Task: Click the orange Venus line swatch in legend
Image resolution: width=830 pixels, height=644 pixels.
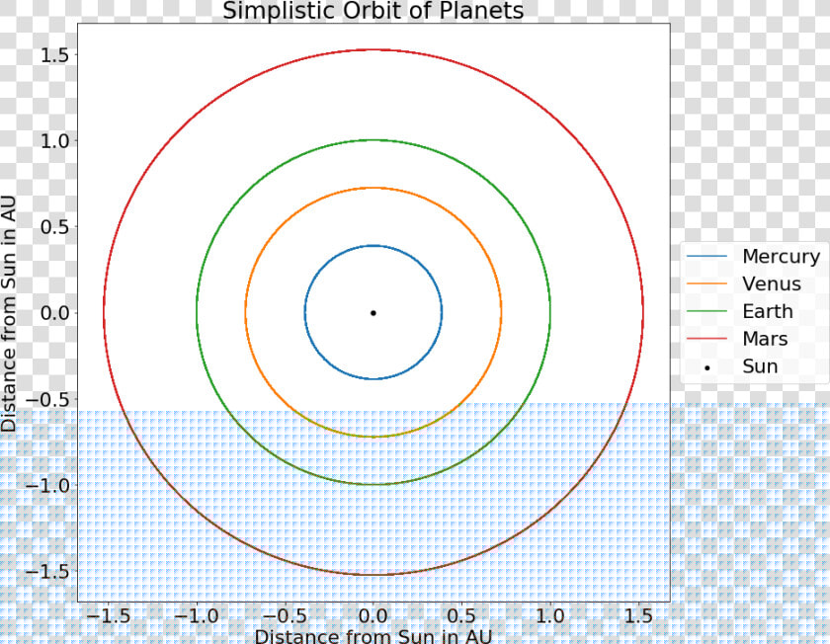Action: point(706,283)
